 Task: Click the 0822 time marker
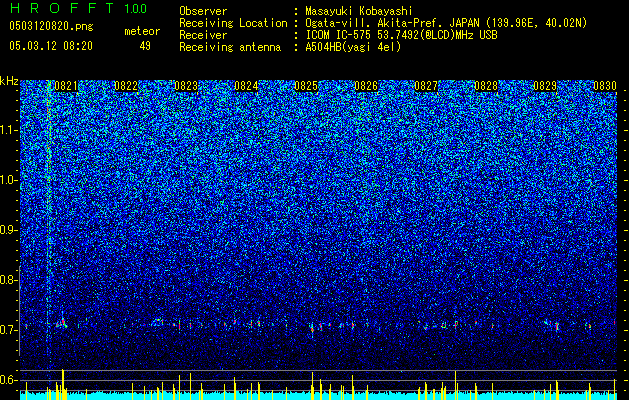pyautogui.click(x=126, y=86)
